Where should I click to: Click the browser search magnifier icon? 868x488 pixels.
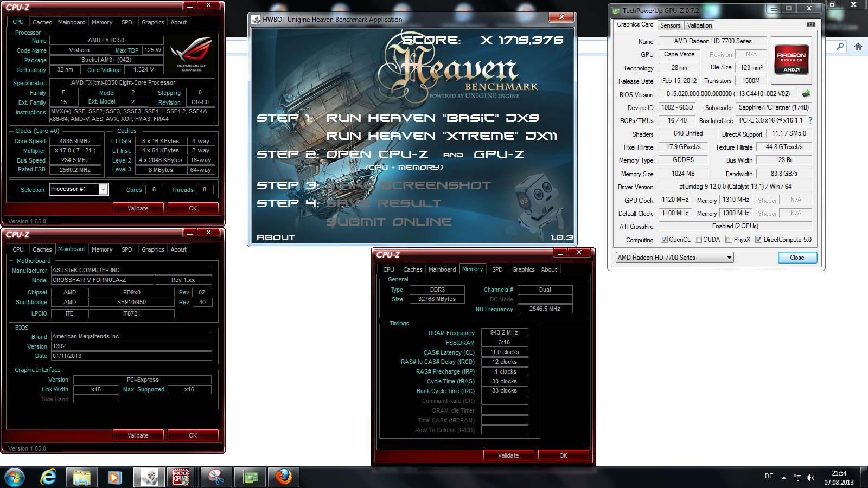coord(840,47)
